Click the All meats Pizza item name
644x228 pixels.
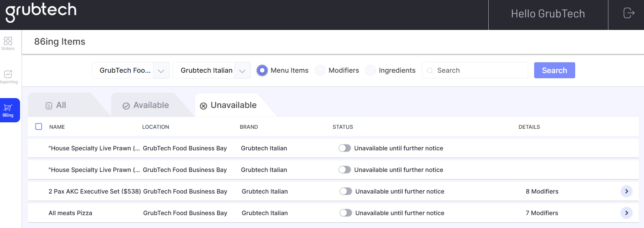click(70, 213)
